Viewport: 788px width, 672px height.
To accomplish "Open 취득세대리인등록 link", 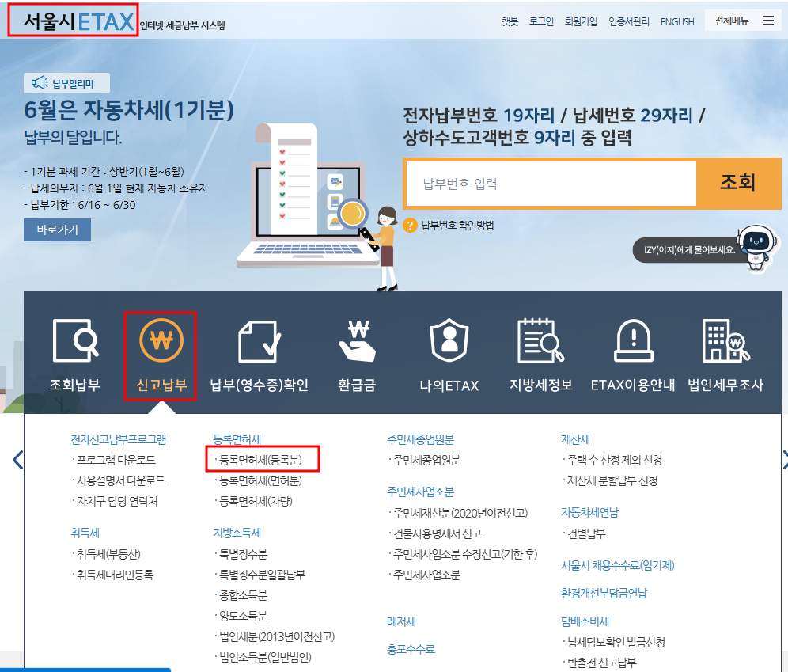I will click(x=115, y=575).
